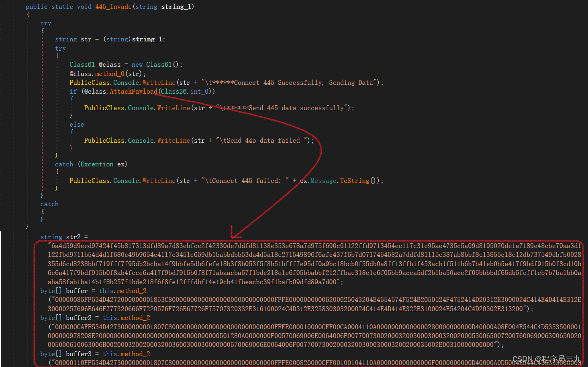Viewport: 588px width, 367px height.
Task: Click the 'str' variable in 'string str =' declaration
Action: coord(86,39)
